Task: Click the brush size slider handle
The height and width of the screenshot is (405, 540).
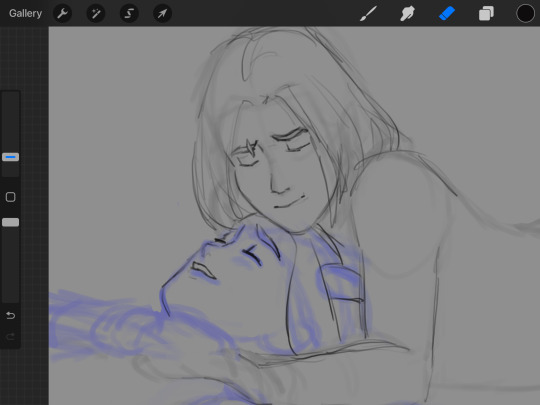Action: 11,157
